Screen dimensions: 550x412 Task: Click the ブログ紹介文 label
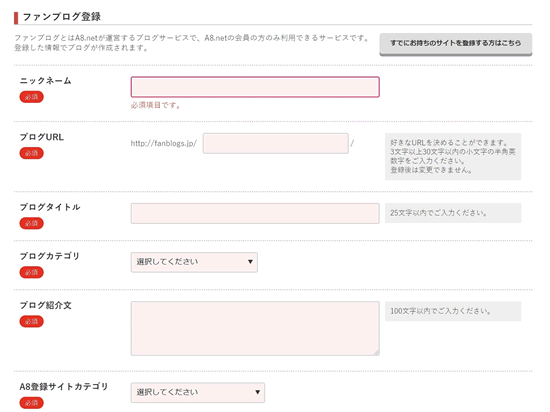coord(46,305)
